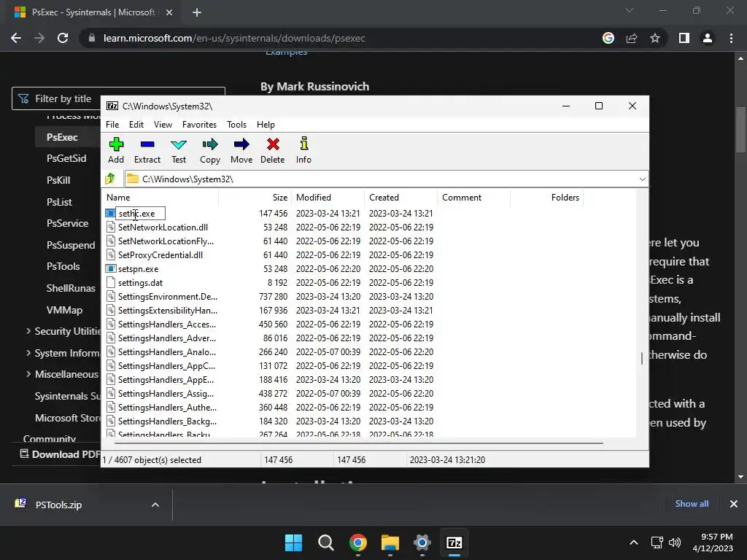The height and width of the screenshot is (560, 747).
Task: Bookmark this page with the star icon
Action: pos(655,38)
